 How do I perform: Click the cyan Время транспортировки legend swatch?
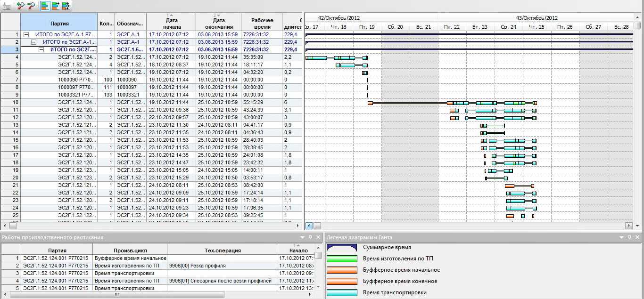pyautogui.click(x=342, y=292)
